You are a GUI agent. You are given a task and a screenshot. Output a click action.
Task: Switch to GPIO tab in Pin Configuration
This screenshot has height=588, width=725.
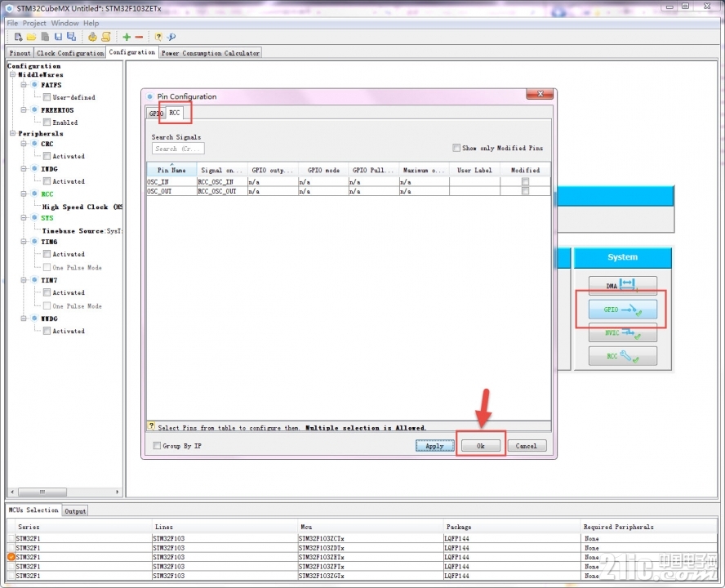[x=156, y=114]
